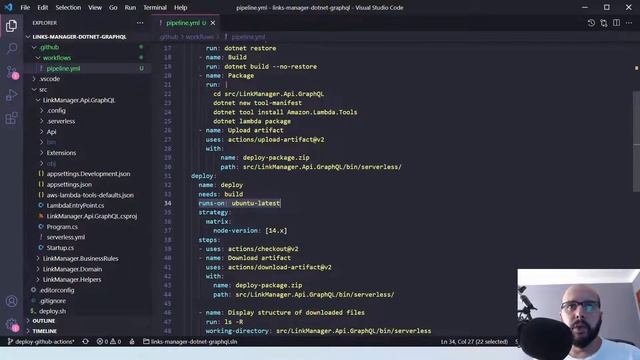
Task: Click Ln 34, Col 27 cursor position
Action: [x=474, y=341]
